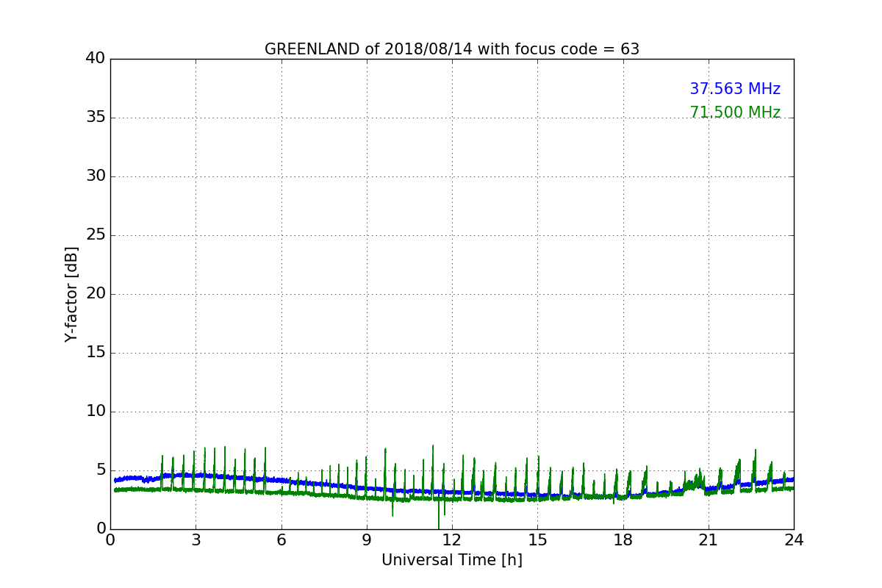This screenshot has width=882, height=588.
Task: Click the green 71.500 MHz legend label
Action: (x=734, y=112)
